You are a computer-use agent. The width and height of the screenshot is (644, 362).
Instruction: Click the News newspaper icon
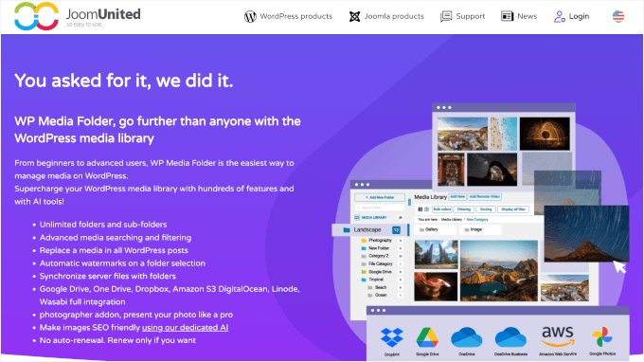point(508,16)
